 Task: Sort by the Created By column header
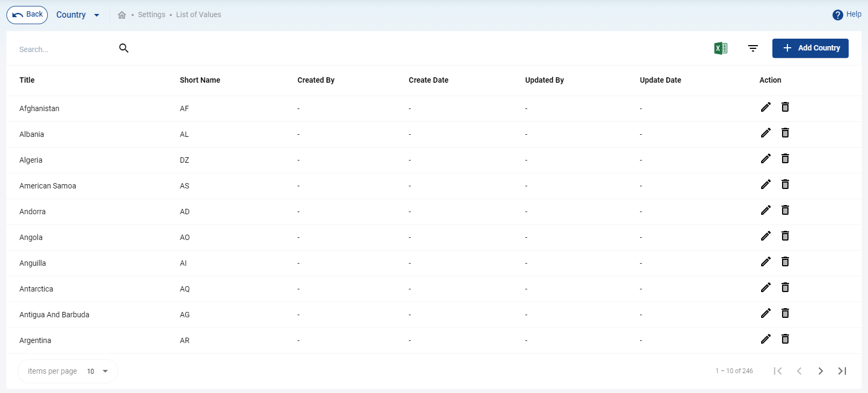tap(316, 80)
